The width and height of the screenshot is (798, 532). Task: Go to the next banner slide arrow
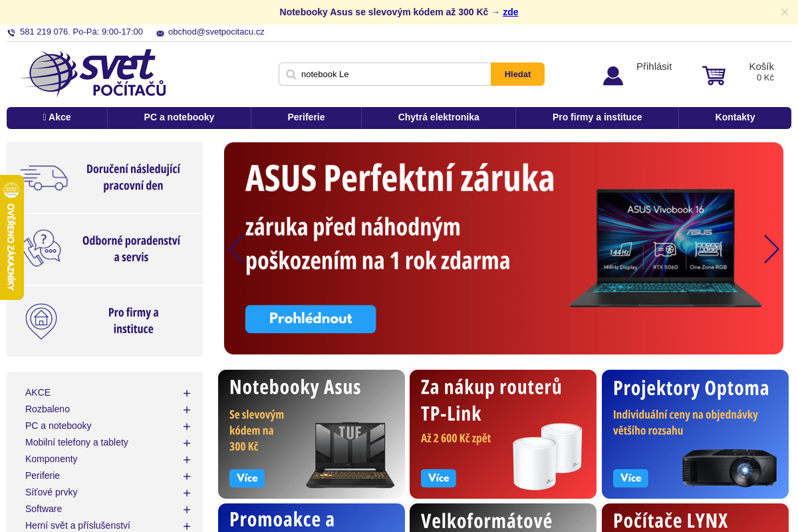point(771,249)
